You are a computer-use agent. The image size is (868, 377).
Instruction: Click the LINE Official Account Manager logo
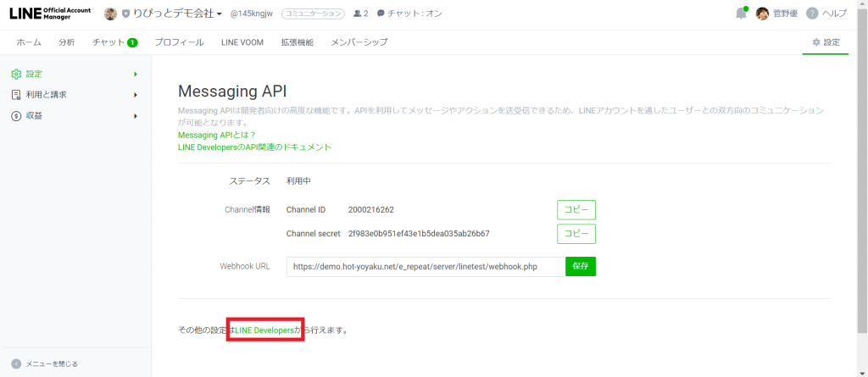(x=50, y=14)
